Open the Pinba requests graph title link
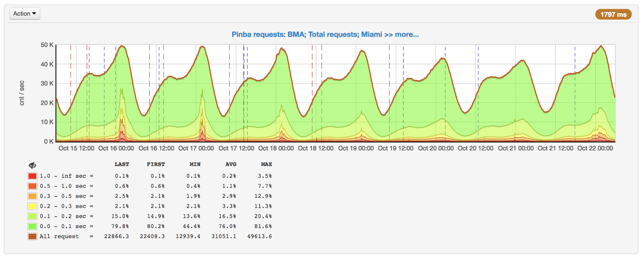This screenshot has width=644, height=259. point(325,34)
